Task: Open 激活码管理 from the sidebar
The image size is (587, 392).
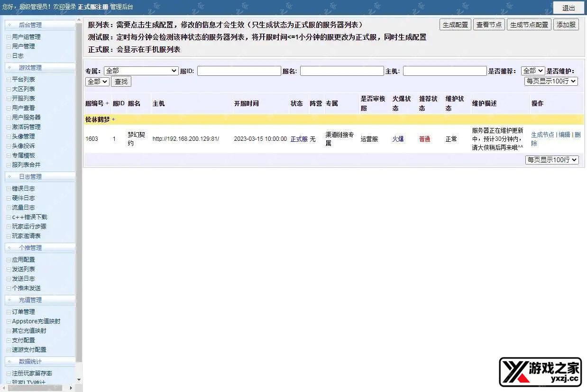Action: click(26, 127)
